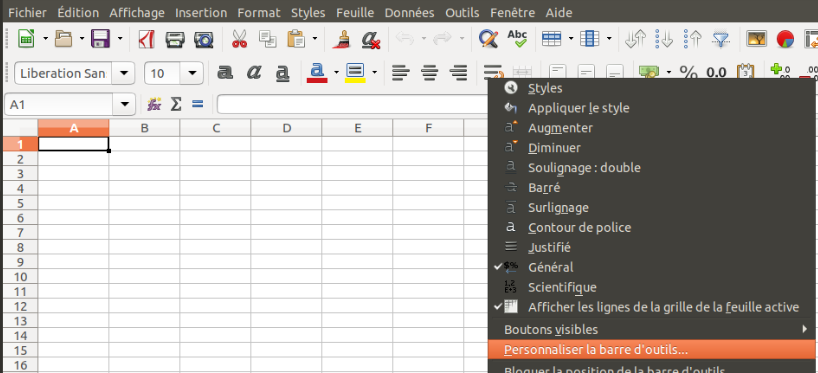Apply the red font color swatch
This screenshot has width=818, height=373.
coord(318,73)
